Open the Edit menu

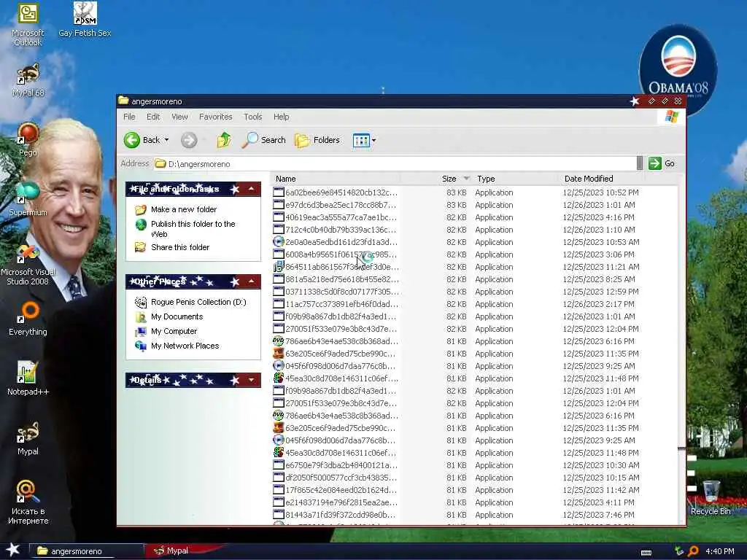click(x=153, y=117)
